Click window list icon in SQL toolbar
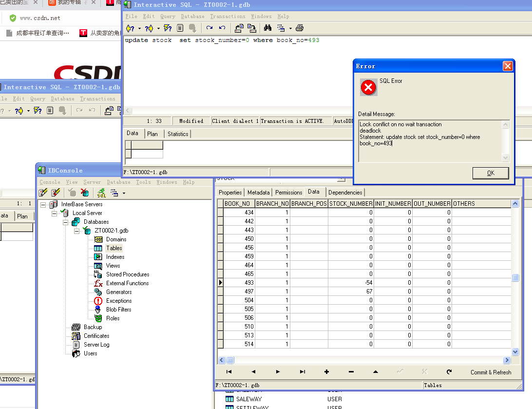Image resolution: width=532 pixels, height=409 pixels. pos(281,28)
